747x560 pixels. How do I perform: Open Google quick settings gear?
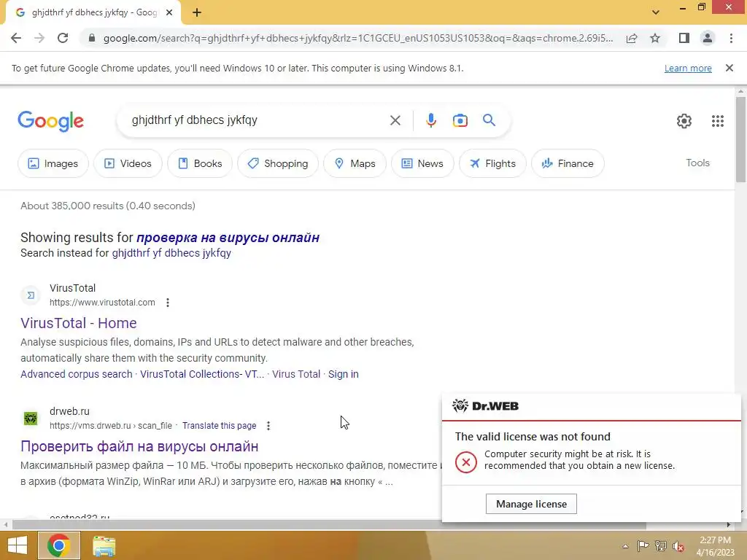coord(684,121)
